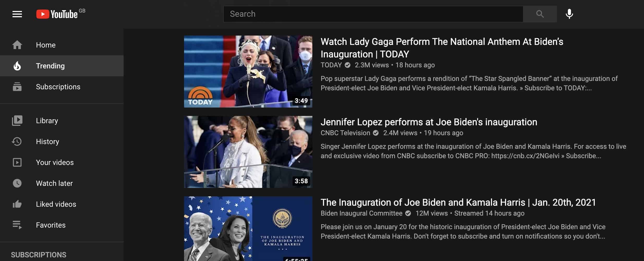Click TODAY channel verified checkmark badge
This screenshot has width=644, height=261.
click(x=348, y=65)
